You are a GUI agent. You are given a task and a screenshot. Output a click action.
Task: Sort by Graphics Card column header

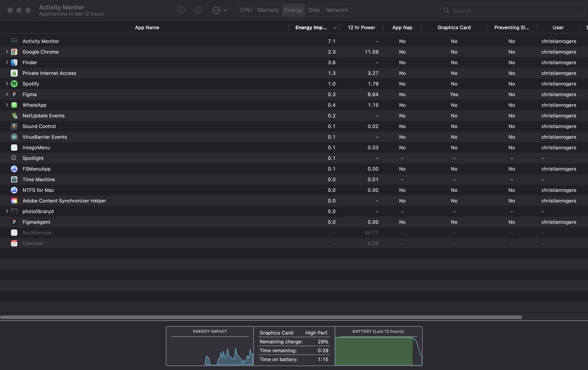coord(454,28)
